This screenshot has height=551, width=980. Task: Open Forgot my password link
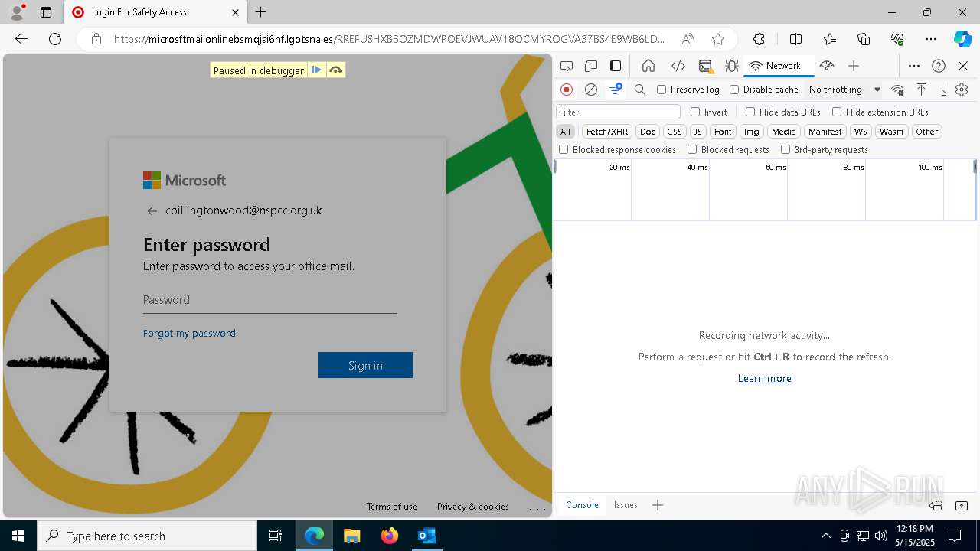[189, 334]
